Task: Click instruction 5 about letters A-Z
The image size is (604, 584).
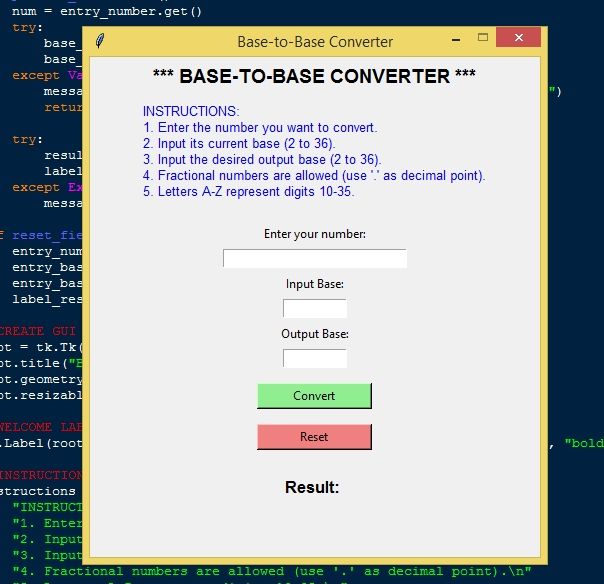Action: (x=248, y=192)
